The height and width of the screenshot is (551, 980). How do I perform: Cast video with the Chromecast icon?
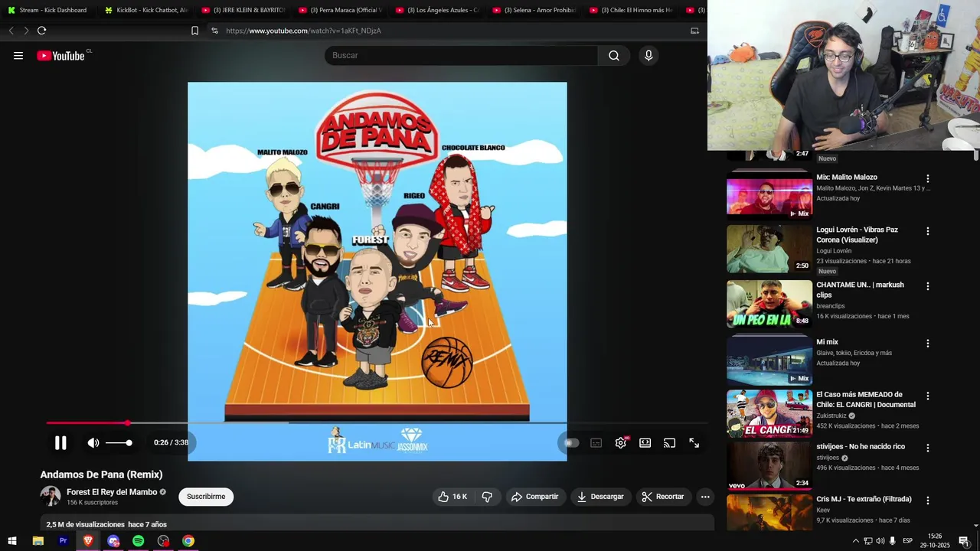[670, 442]
